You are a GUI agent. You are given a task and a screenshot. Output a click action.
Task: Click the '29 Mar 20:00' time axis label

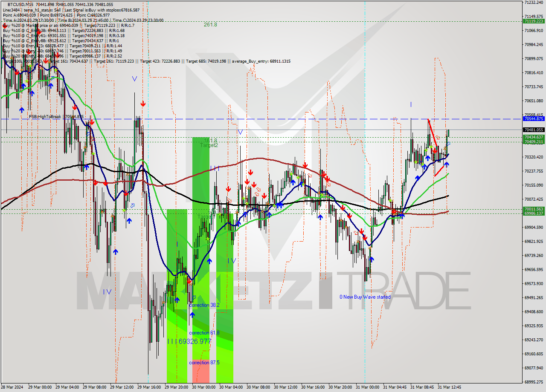(176, 387)
